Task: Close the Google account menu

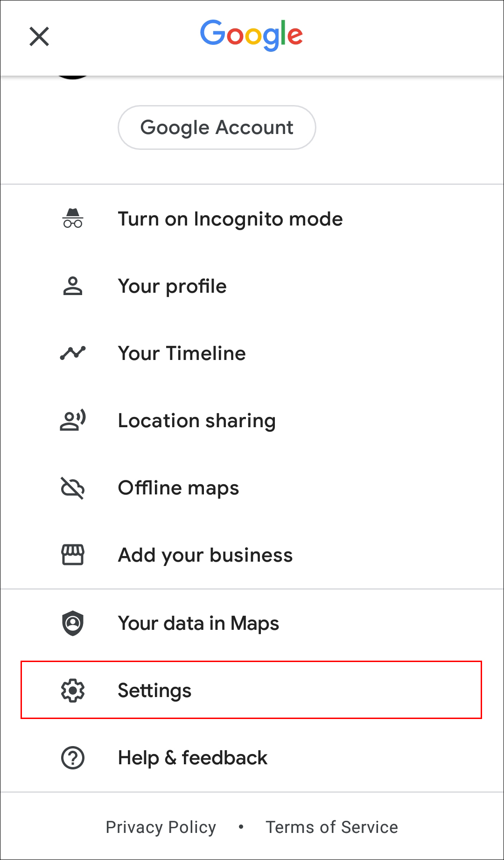Action: click(x=39, y=36)
